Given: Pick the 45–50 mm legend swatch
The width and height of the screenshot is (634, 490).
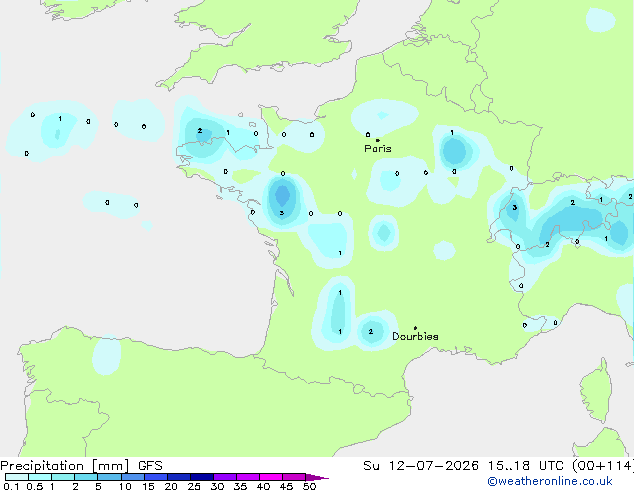Looking at the screenshot, I should tap(294, 477).
